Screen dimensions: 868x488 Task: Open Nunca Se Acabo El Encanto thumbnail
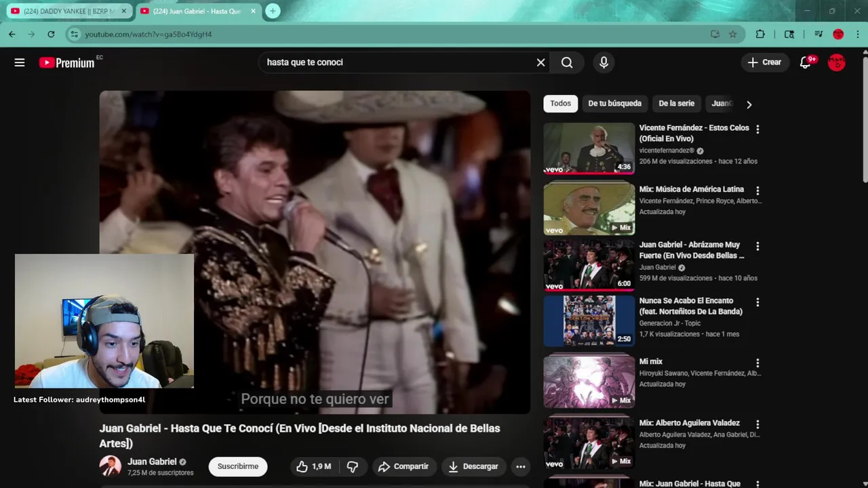(589, 321)
